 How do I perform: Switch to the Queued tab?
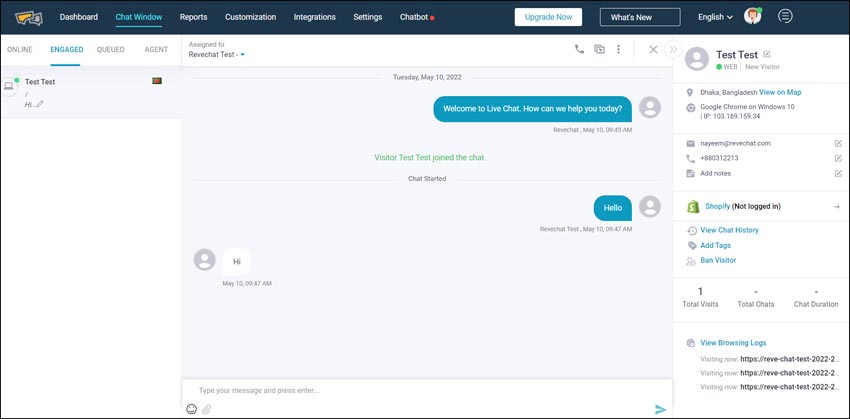(110, 49)
